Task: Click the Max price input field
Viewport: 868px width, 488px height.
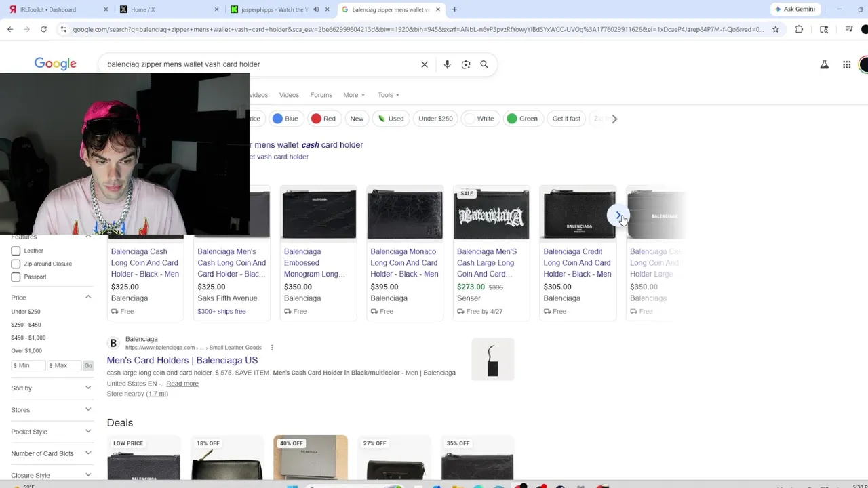Action: point(64,365)
